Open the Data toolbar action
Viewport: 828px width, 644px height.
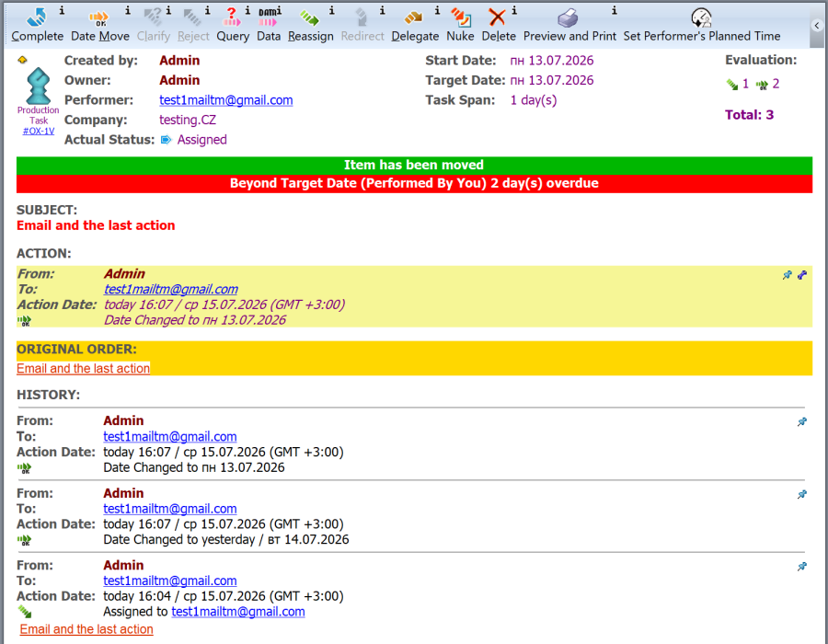tap(268, 18)
